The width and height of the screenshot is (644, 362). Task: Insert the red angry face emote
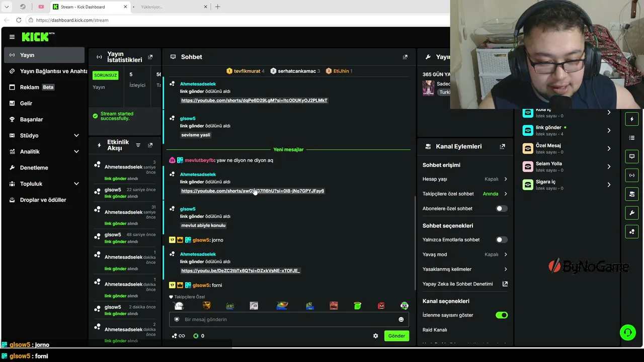[x=381, y=306]
